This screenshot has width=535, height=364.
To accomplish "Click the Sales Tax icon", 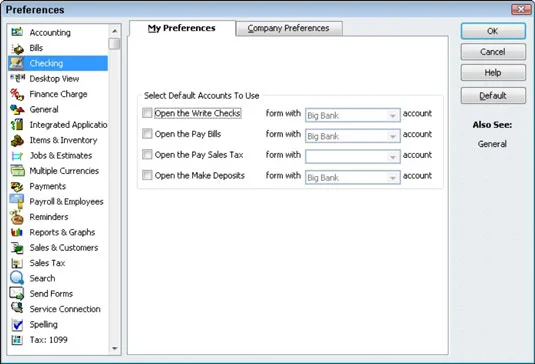I will (x=17, y=263).
